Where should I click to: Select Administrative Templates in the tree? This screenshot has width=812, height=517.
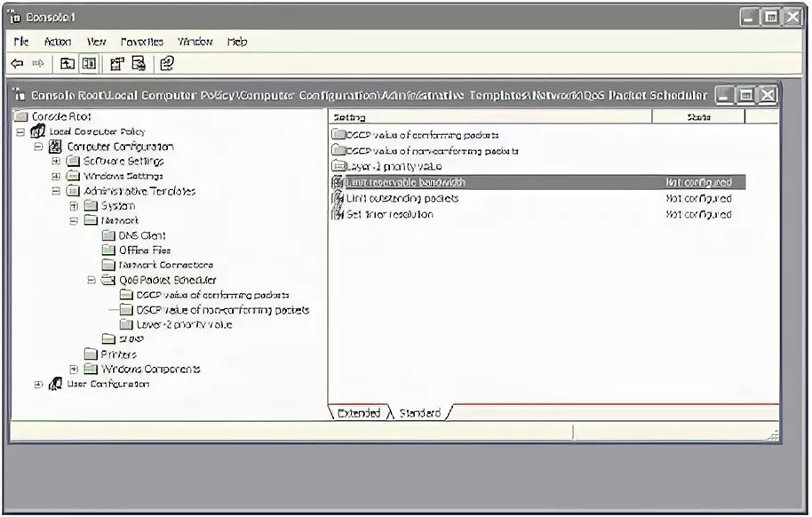[x=139, y=191]
